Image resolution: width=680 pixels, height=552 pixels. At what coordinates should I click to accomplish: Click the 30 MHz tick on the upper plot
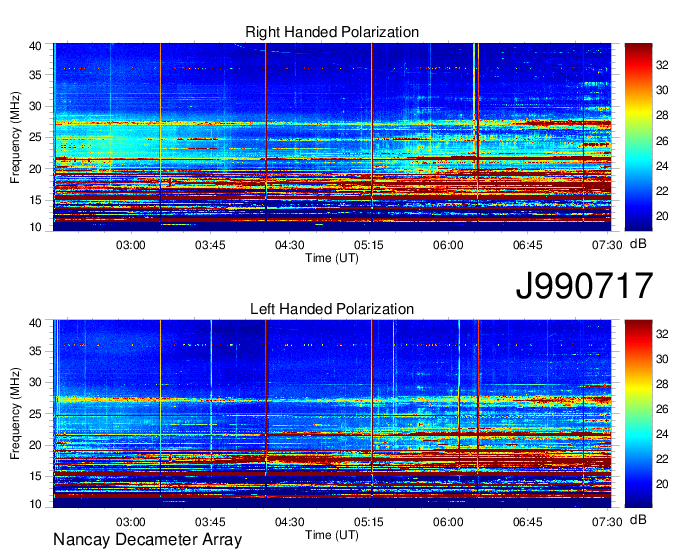(35, 106)
